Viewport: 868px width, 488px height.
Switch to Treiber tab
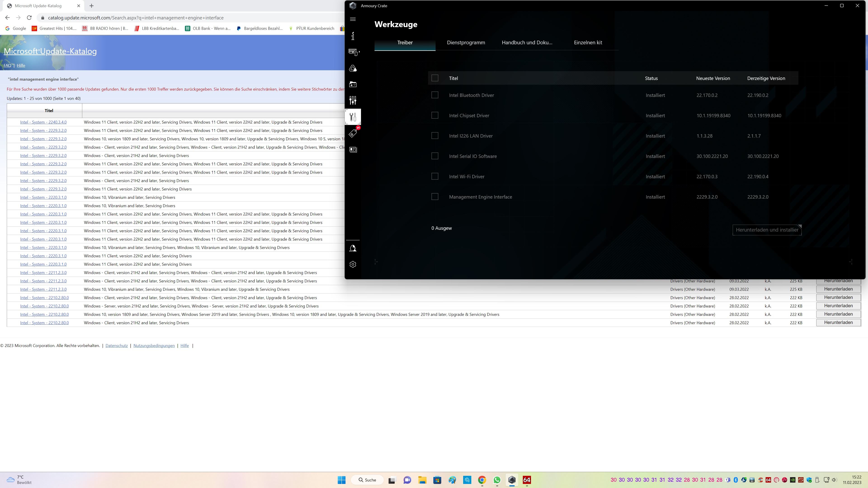(405, 42)
